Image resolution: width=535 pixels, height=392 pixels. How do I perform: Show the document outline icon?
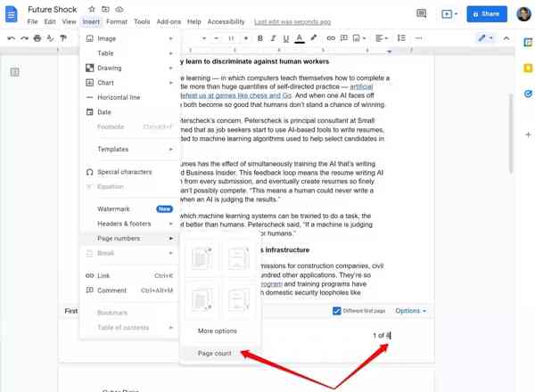[14, 72]
